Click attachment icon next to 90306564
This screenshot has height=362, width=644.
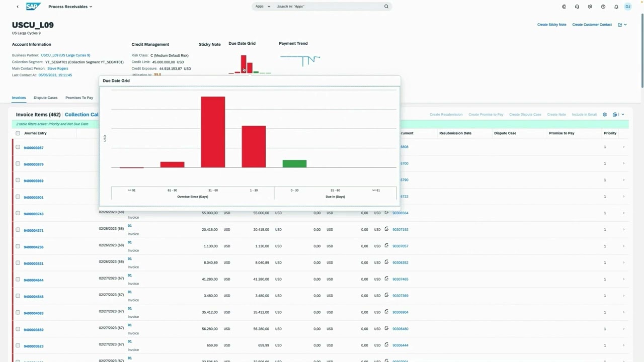coord(386,213)
